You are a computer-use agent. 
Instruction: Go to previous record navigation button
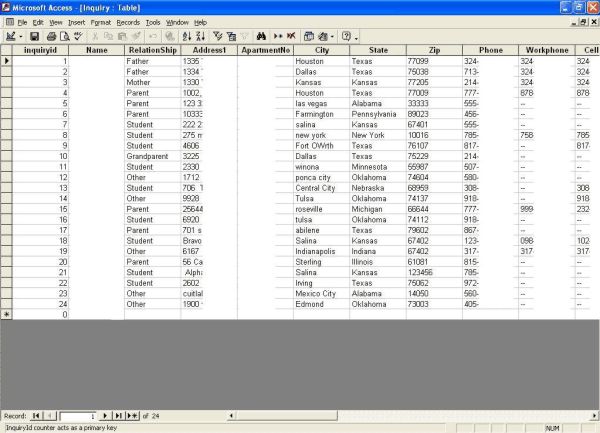pyautogui.click(x=50, y=415)
